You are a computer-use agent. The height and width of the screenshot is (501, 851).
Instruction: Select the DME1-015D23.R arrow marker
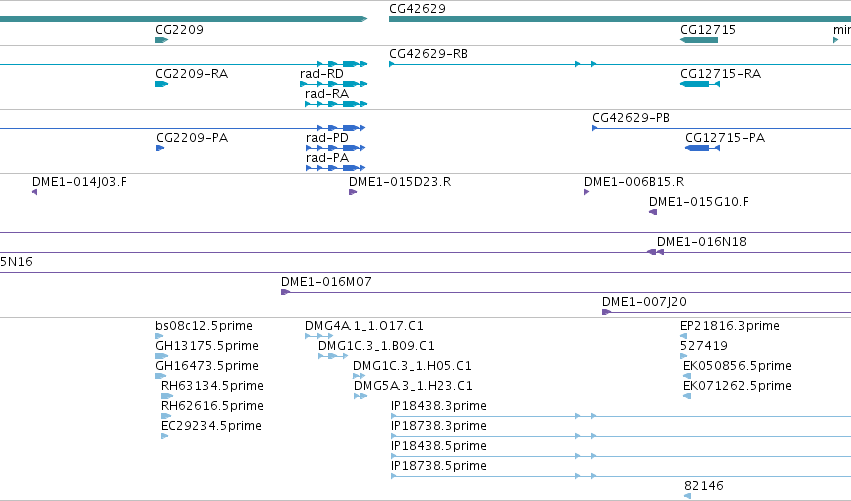(x=353, y=192)
